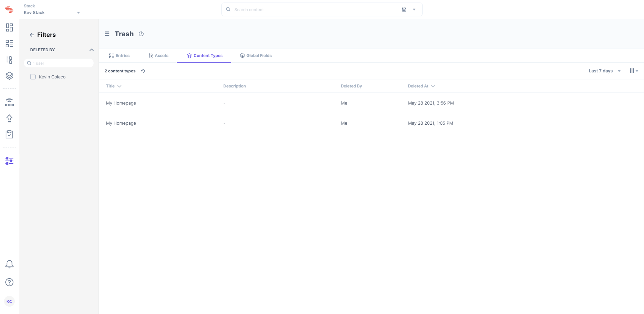Open Content Models layers icon in sidebar
Viewport: 644px width, 314px height.
(x=9, y=76)
